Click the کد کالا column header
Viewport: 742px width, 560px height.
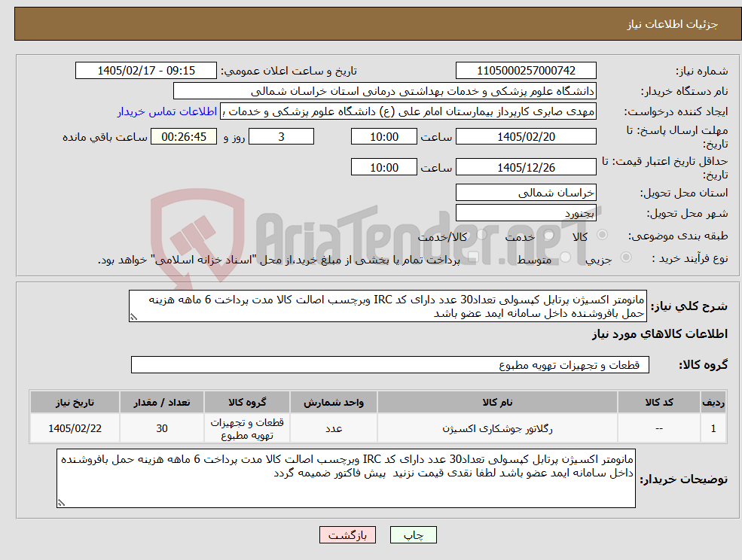coord(659,403)
